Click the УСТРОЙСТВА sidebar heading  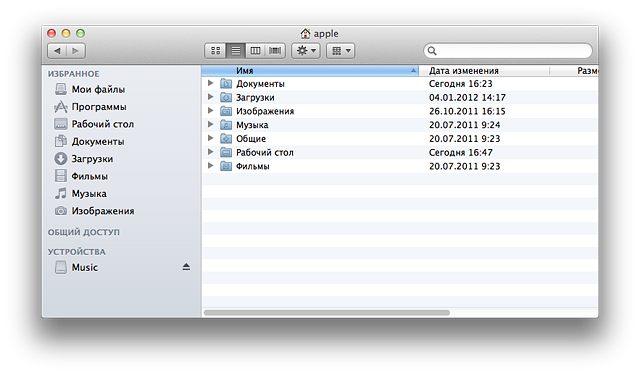pyautogui.click(x=77, y=252)
